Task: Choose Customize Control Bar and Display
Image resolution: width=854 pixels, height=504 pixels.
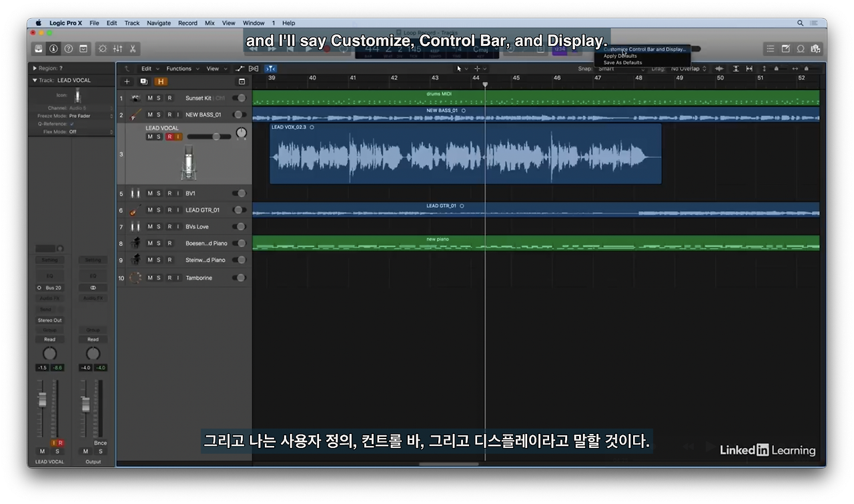Action: (643, 49)
